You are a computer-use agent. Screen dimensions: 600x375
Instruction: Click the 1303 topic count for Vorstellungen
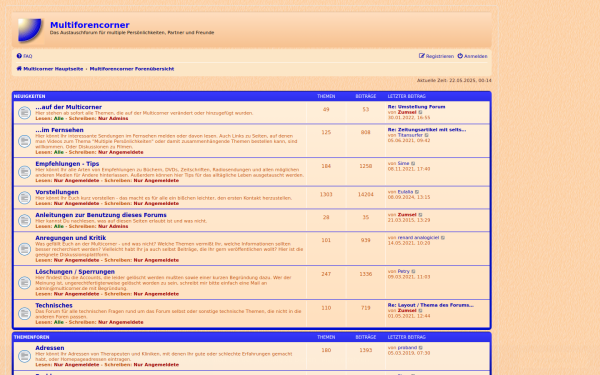[326, 195]
